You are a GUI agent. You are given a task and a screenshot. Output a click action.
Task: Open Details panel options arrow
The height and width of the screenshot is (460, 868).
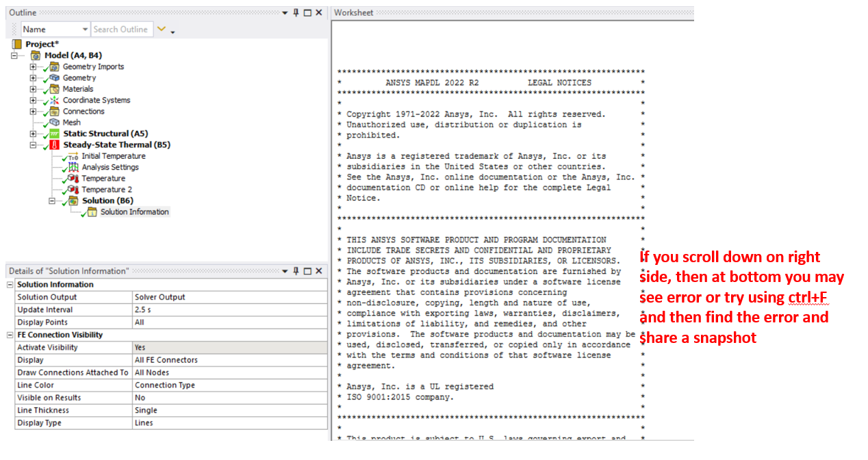click(x=285, y=271)
